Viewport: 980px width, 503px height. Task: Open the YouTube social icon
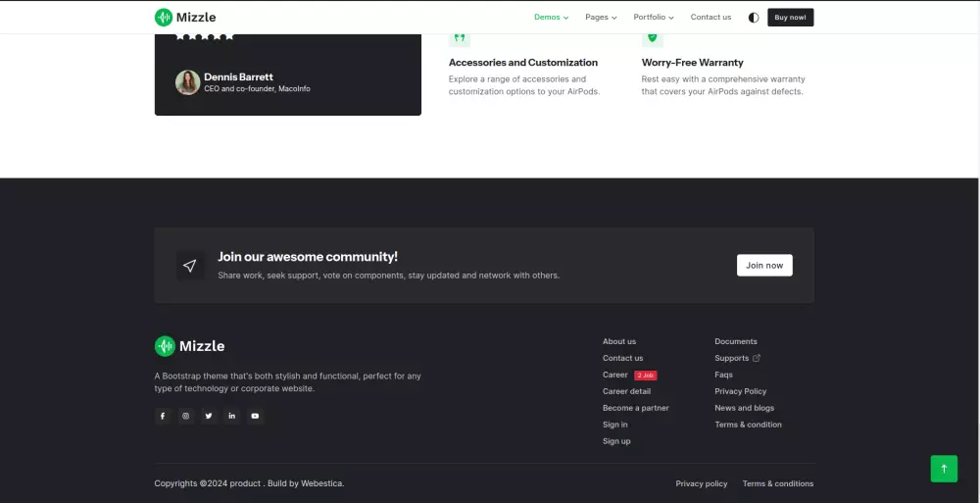255,416
